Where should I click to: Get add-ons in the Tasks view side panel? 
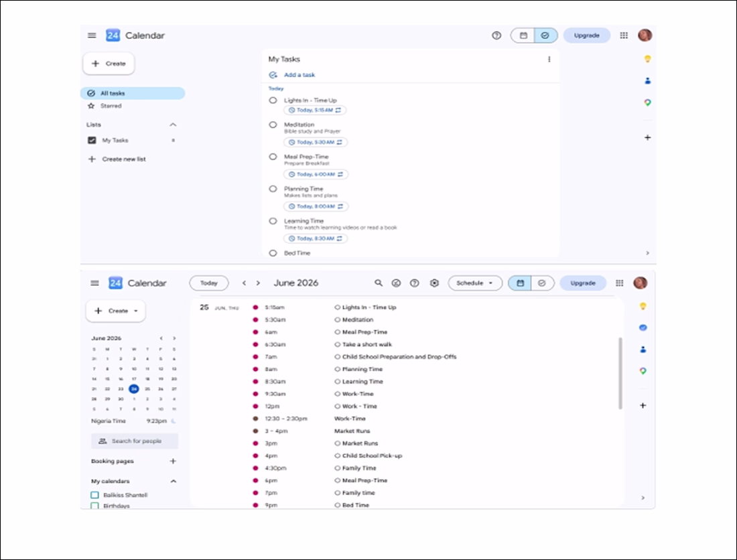point(647,137)
